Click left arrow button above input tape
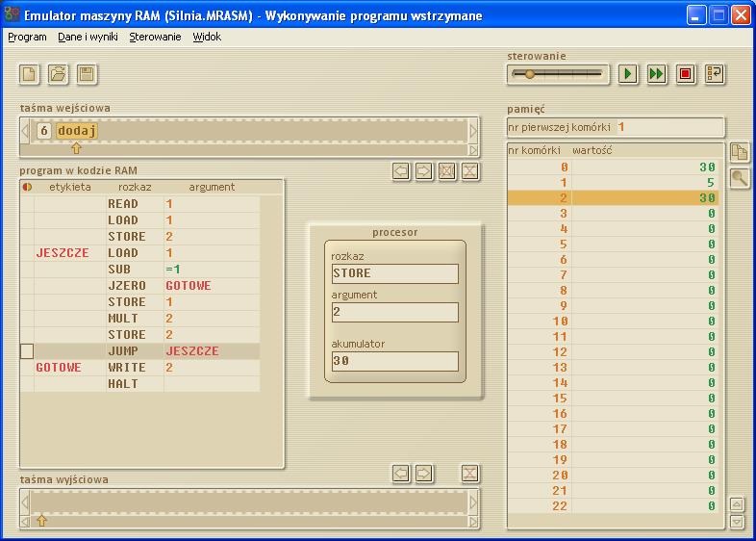Screen dimensions: 756x541 coord(401,170)
